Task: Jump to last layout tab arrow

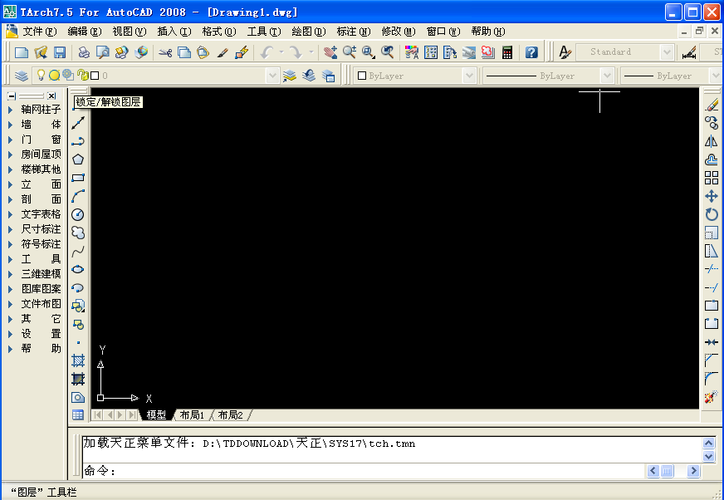Action: [x=132, y=415]
